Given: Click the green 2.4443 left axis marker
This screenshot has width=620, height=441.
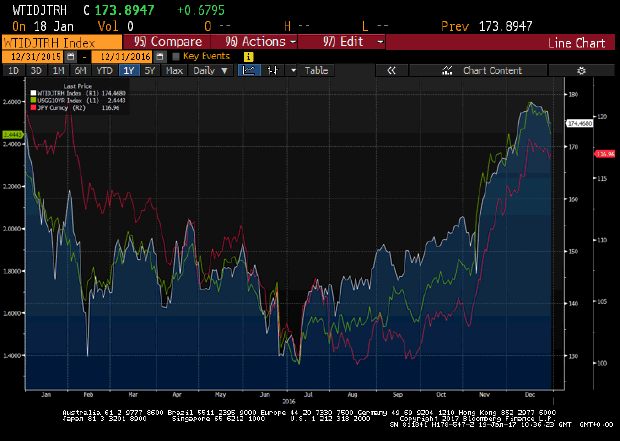Looking at the screenshot, I should point(13,135).
